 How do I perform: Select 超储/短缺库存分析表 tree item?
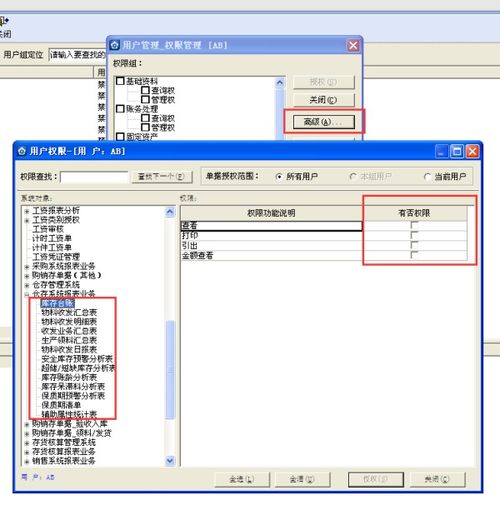coord(78,368)
